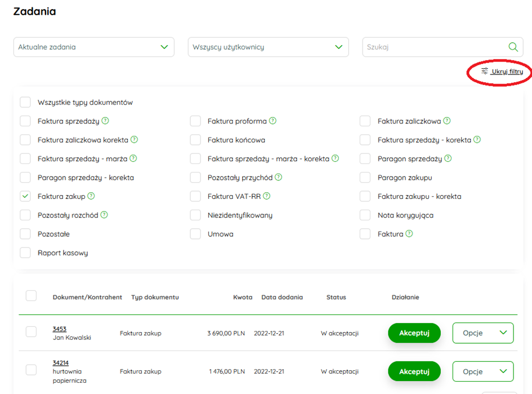Image resolution: width=532 pixels, height=394 pixels.
Task: Click Akceptuj for document 34214
Action: (x=414, y=371)
